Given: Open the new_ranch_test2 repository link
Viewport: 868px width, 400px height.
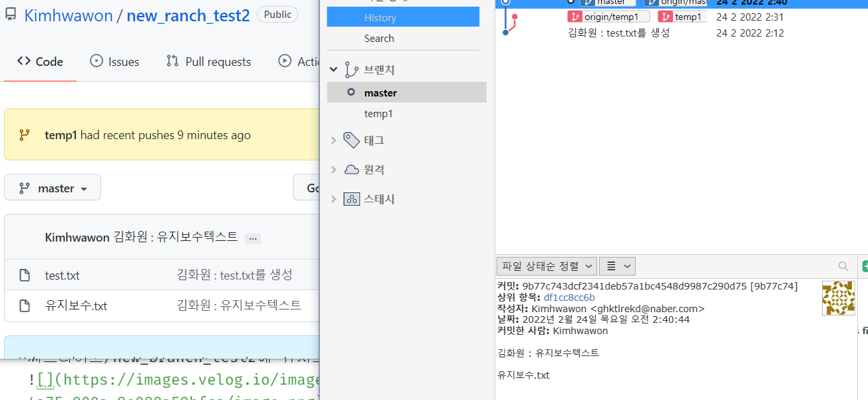Looking at the screenshot, I should (x=188, y=15).
